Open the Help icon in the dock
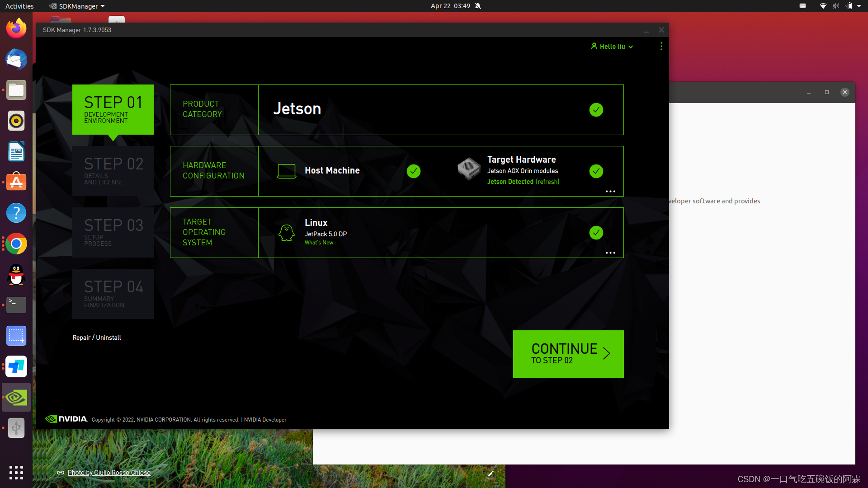868x488 pixels. [16, 213]
